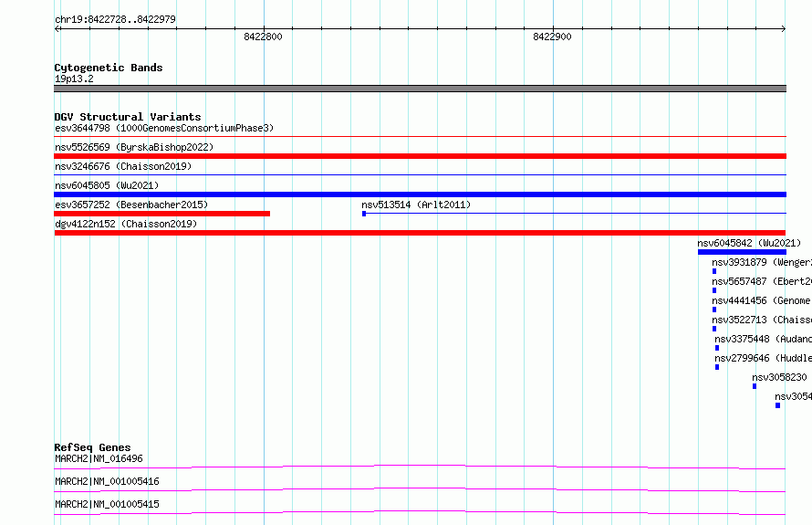The width and height of the screenshot is (812, 525).
Task: Open variant nsv513514 (Arlt2011) label
Action: point(416,205)
